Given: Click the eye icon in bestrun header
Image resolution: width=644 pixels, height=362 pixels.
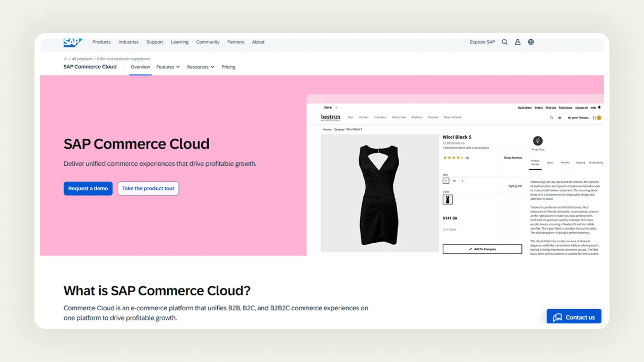Looking at the screenshot, I should [559, 118].
